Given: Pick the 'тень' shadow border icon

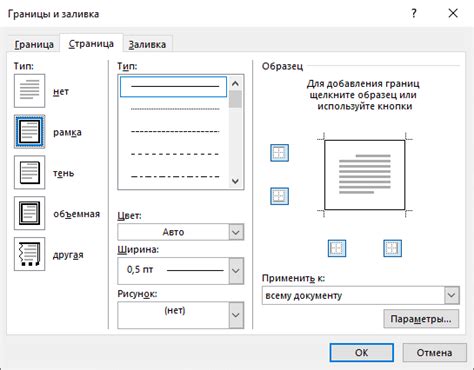Looking at the screenshot, I should (29, 172).
